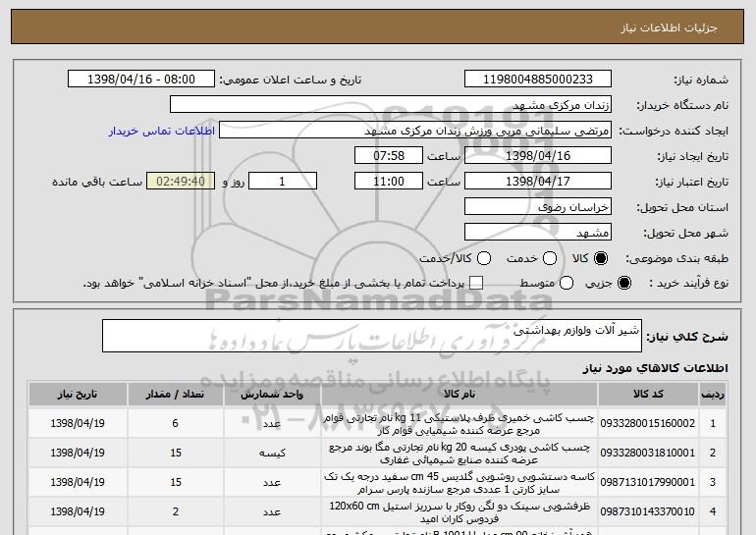Click the unit cell کیسه in row 2
The image size is (756, 535).
tap(272, 454)
